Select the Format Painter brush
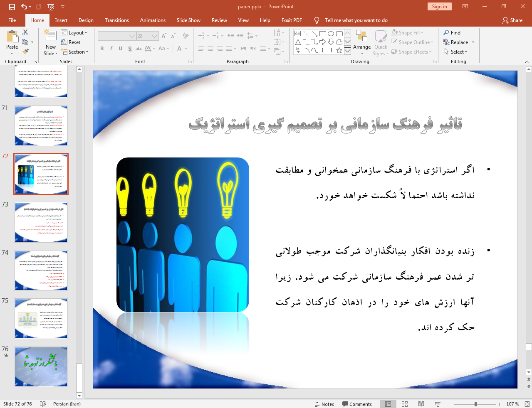532x408 pixels. point(25,52)
